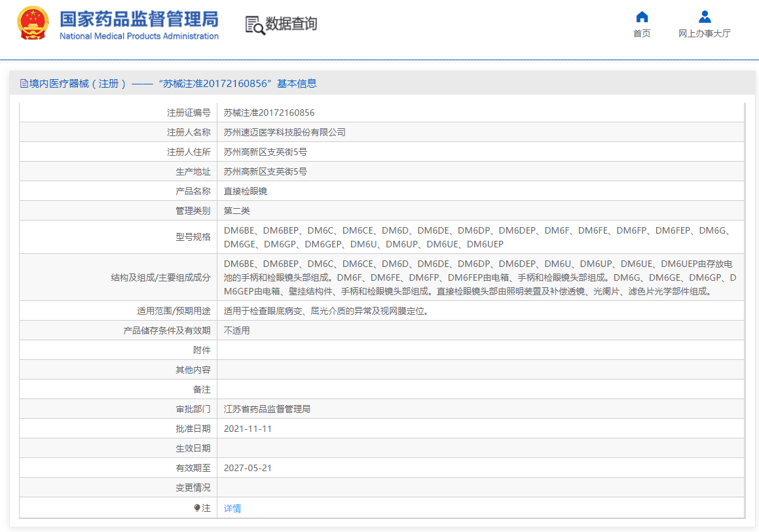
Task: Click the document icon before 境内医疗器械
Action: [x=24, y=84]
